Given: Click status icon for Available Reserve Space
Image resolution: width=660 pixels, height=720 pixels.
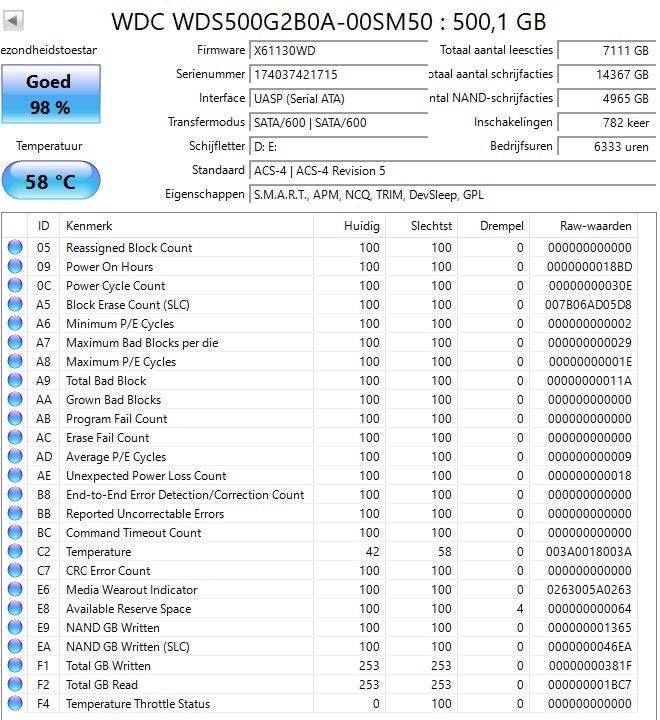Looking at the screenshot, I should (15, 608).
